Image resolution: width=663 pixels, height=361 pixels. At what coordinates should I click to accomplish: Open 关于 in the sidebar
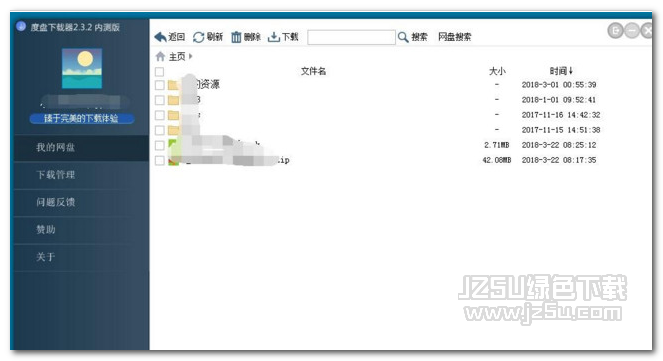[x=82, y=257]
